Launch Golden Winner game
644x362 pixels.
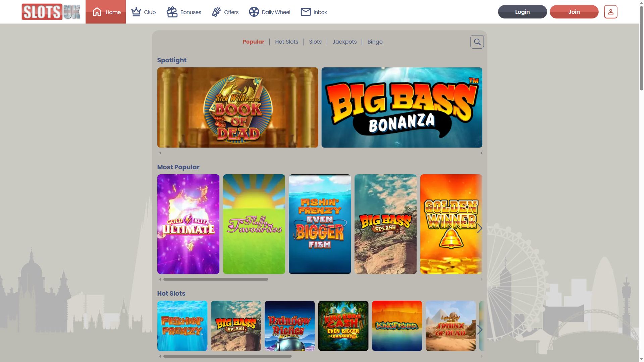point(451,224)
